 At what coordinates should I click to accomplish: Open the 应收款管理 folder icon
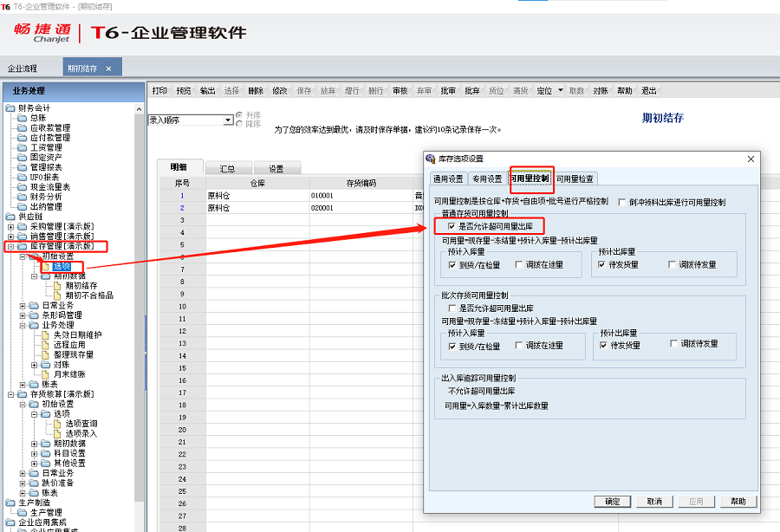(x=22, y=127)
